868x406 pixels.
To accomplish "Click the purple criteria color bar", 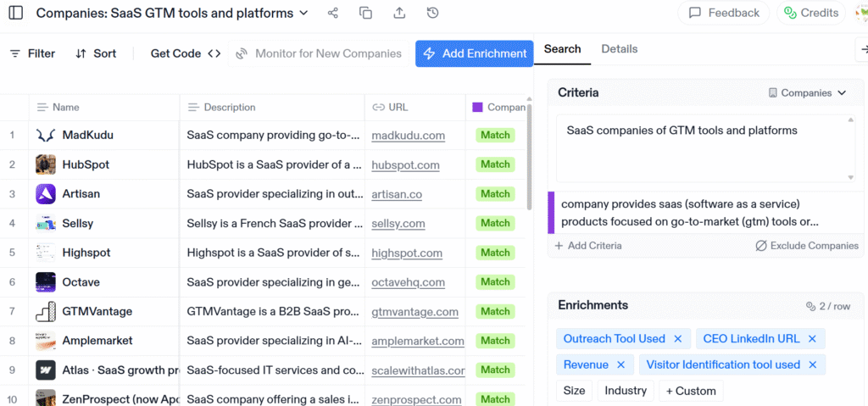I will (551, 213).
